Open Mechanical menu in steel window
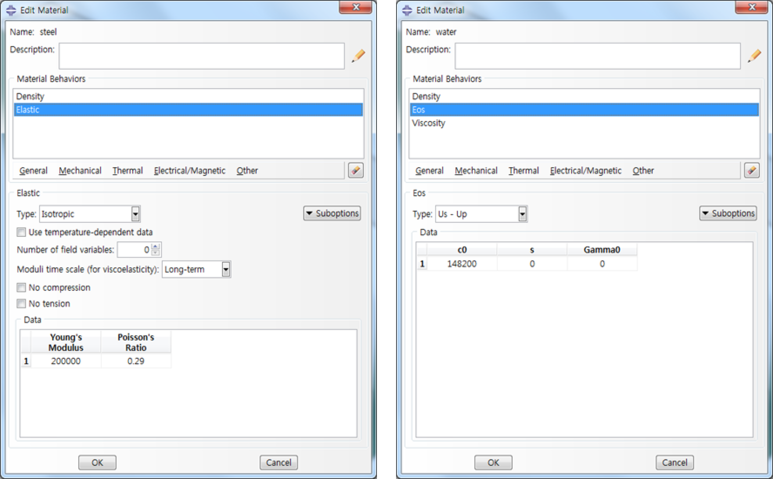The width and height of the screenshot is (773, 479). (80, 171)
